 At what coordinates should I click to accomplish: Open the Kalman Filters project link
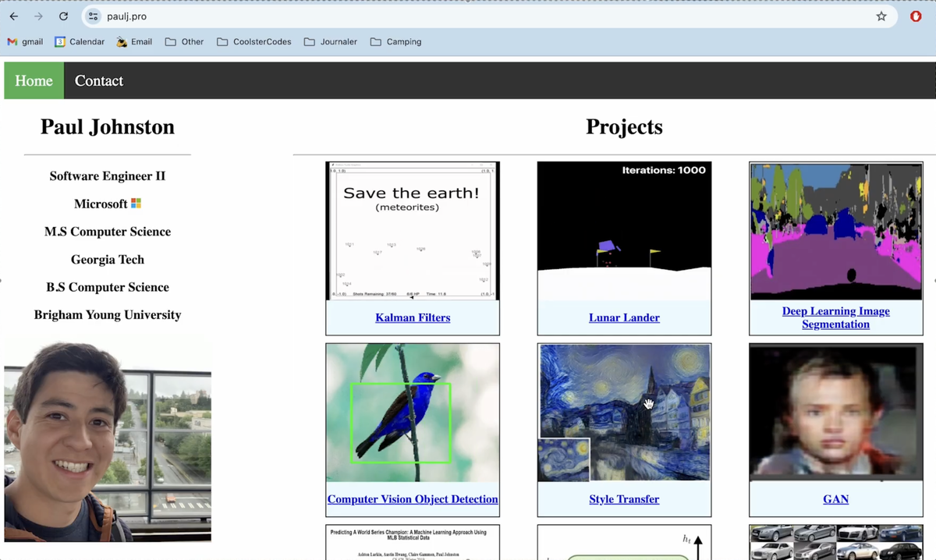tap(413, 318)
